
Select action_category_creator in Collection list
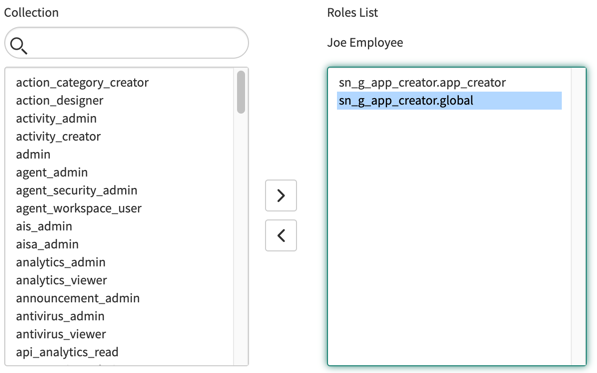(82, 83)
